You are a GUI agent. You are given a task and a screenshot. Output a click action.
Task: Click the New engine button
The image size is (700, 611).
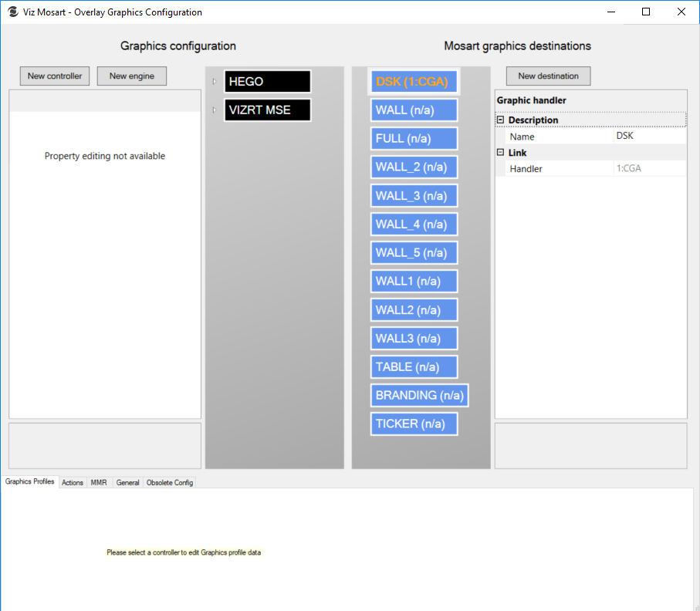pyautogui.click(x=132, y=76)
